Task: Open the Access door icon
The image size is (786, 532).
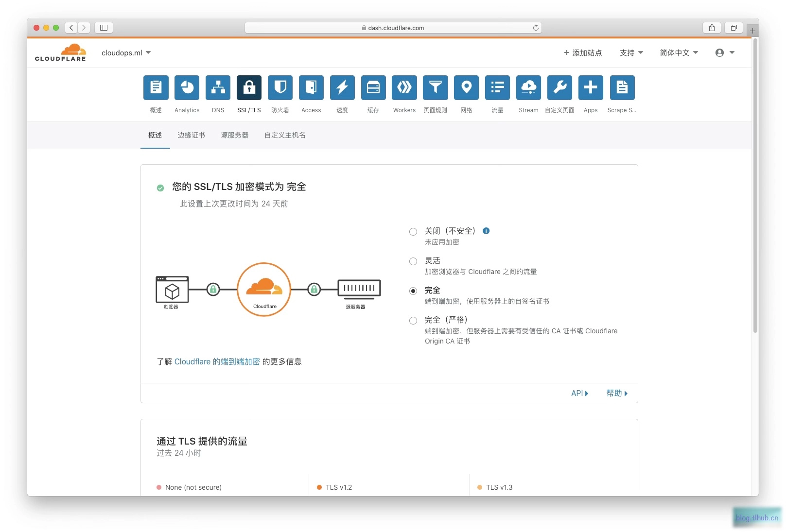Action: (311, 87)
